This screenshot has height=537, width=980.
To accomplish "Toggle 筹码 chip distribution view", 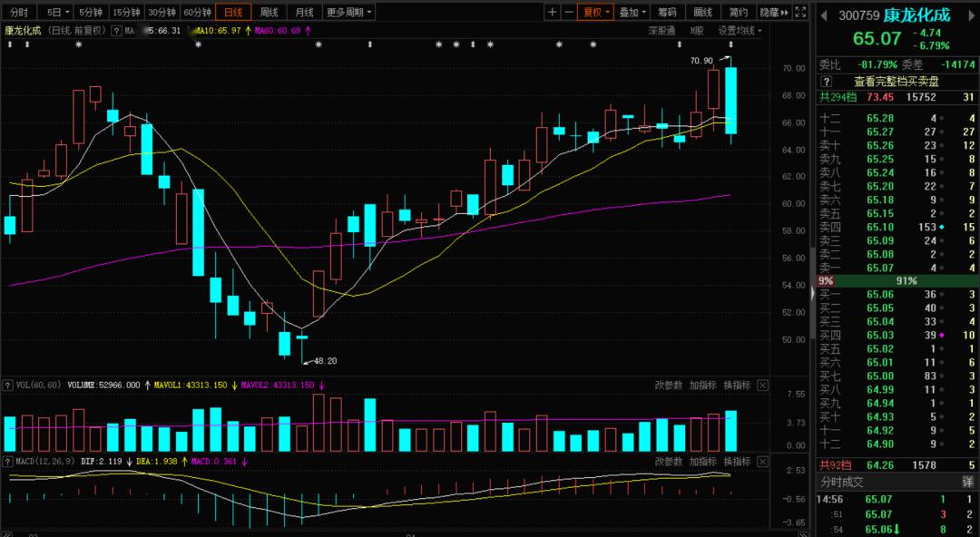I will (x=667, y=12).
